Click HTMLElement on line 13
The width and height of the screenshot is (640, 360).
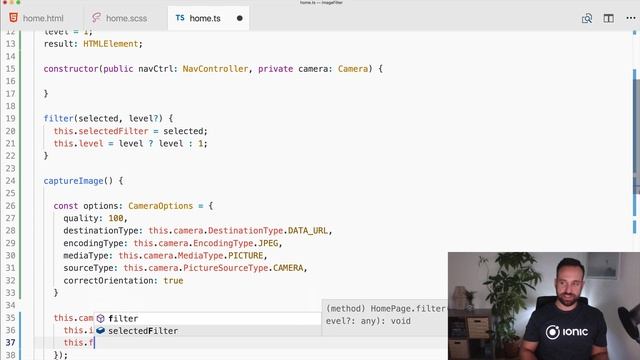pyautogui.click(x=111, y=44)
